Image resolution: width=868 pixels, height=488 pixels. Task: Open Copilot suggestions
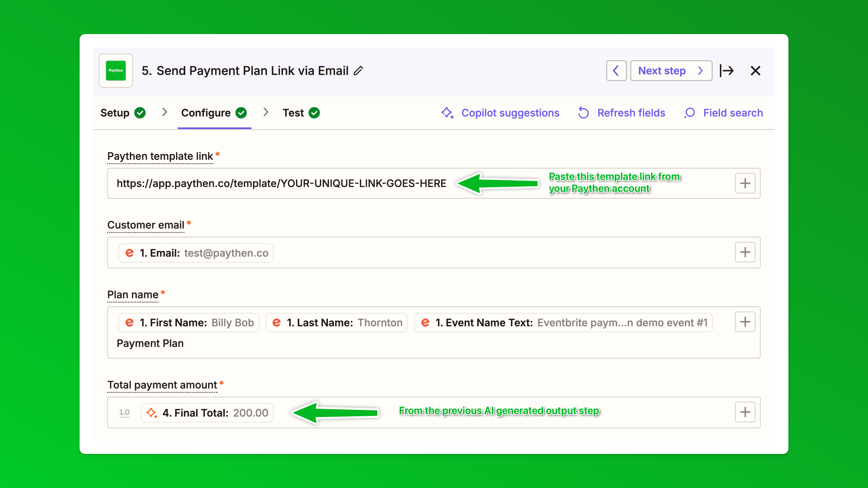[x=500, y=113]
